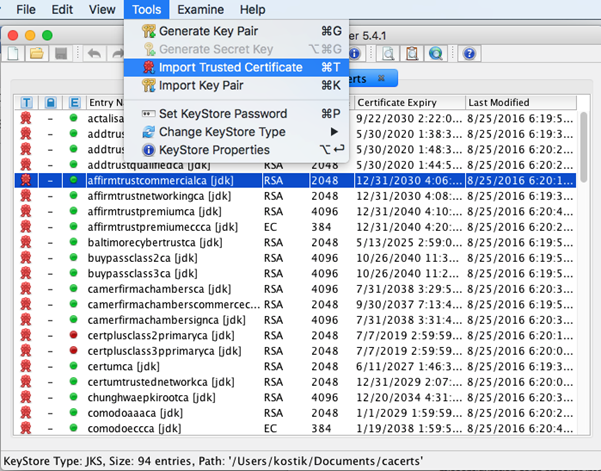
Task: Expand the Change KeyStore Type submenu
Action: (236, 132)
